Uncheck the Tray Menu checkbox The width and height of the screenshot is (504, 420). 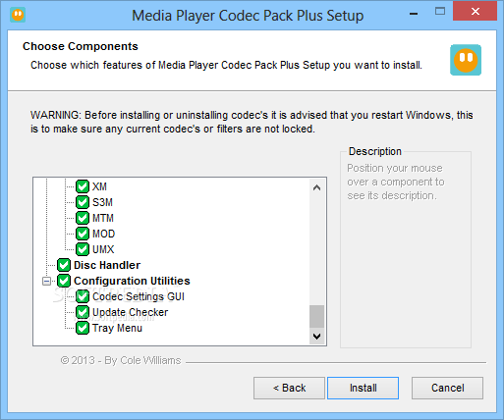coord(83,328)
